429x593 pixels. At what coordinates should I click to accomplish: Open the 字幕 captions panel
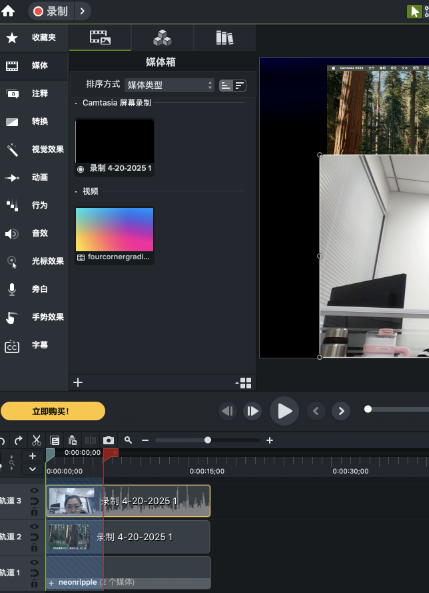34,345
